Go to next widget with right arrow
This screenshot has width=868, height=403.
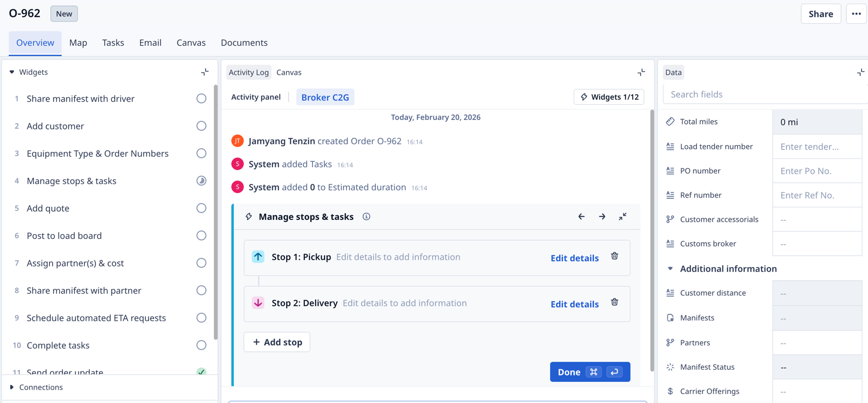click(x=602, y=217)
